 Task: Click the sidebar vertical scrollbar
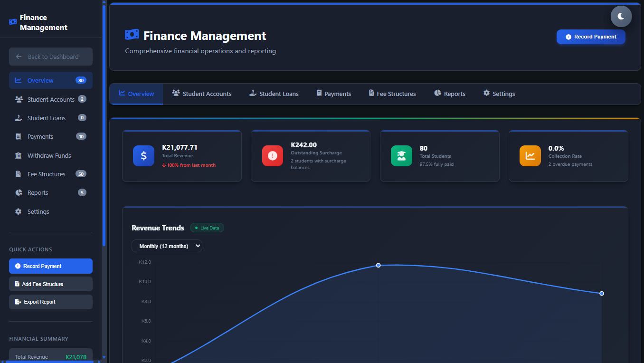point(104,124)
